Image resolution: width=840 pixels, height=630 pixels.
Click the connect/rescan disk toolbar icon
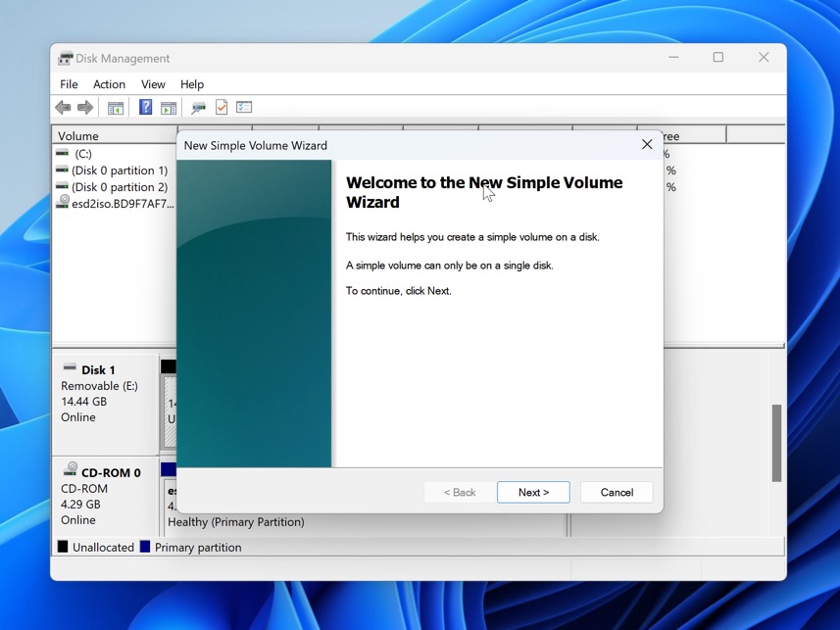[x=198, y=108]
